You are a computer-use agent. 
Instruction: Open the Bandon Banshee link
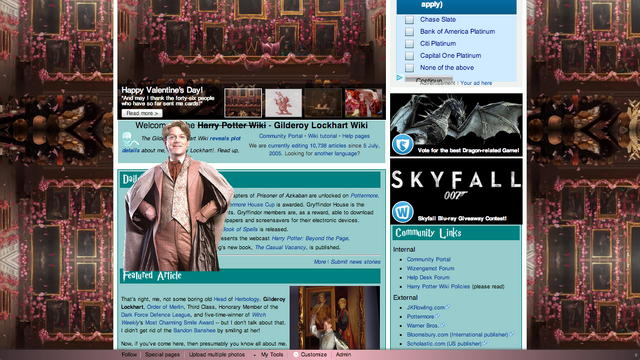tap(194, 330)
